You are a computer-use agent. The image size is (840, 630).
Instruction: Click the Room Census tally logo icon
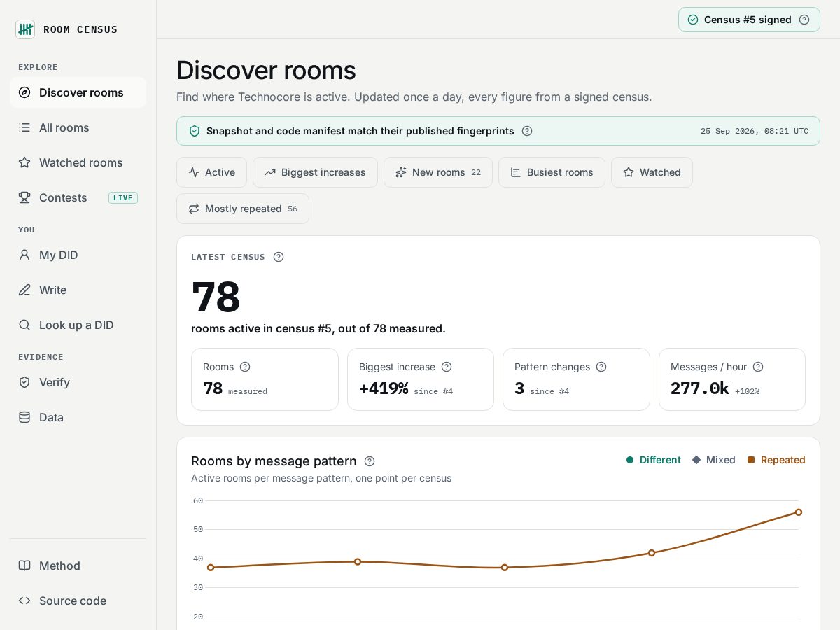click(x=25, y=29)
